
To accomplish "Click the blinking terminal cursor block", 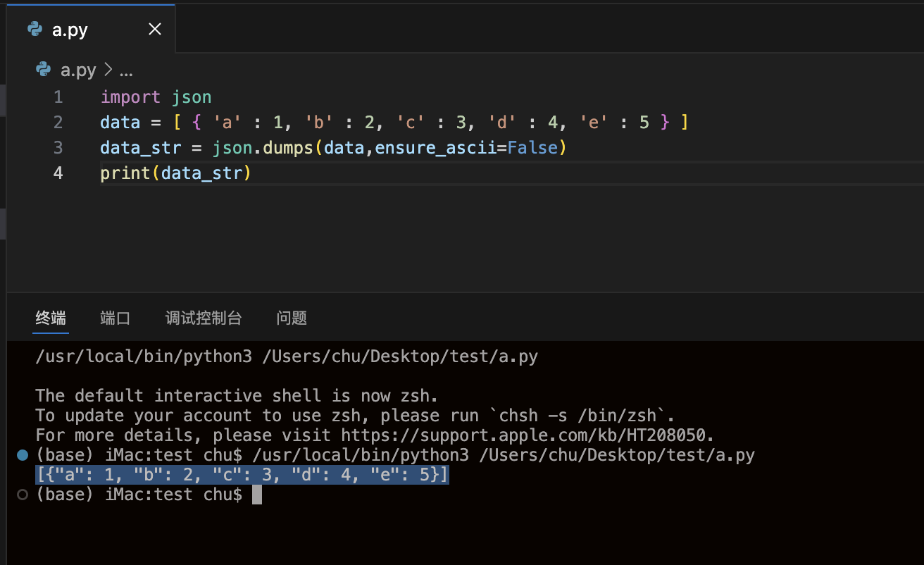I will pos(256,494).
